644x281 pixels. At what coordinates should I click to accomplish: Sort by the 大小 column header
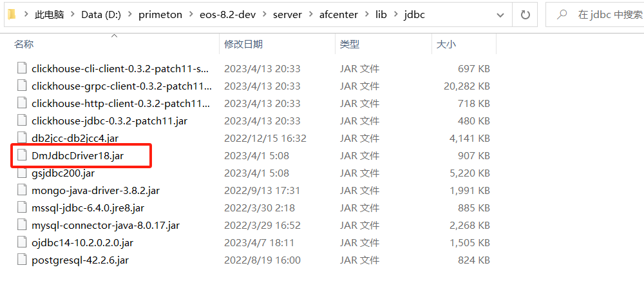[x=446, y=44]
